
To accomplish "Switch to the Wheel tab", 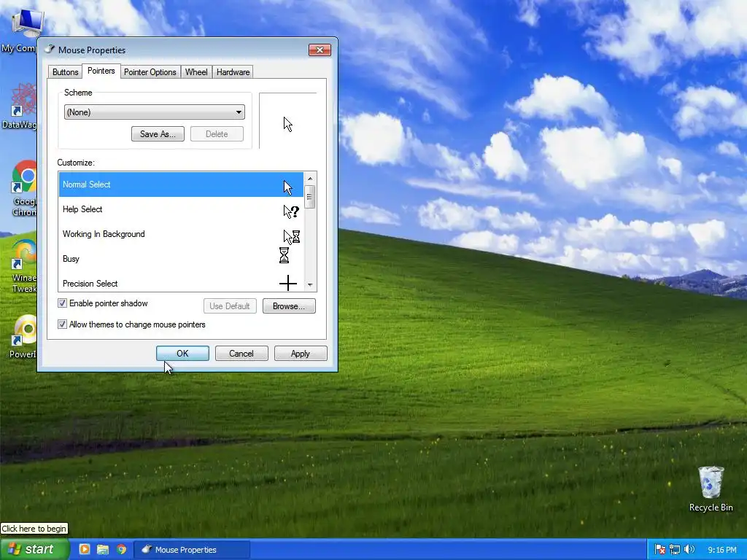I will point(196,72).
